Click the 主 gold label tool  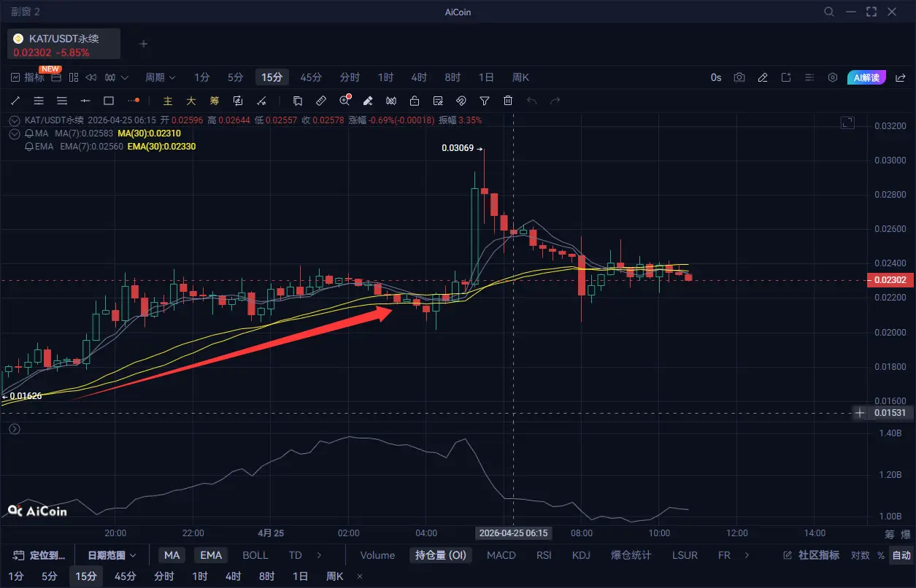(168, 101)
